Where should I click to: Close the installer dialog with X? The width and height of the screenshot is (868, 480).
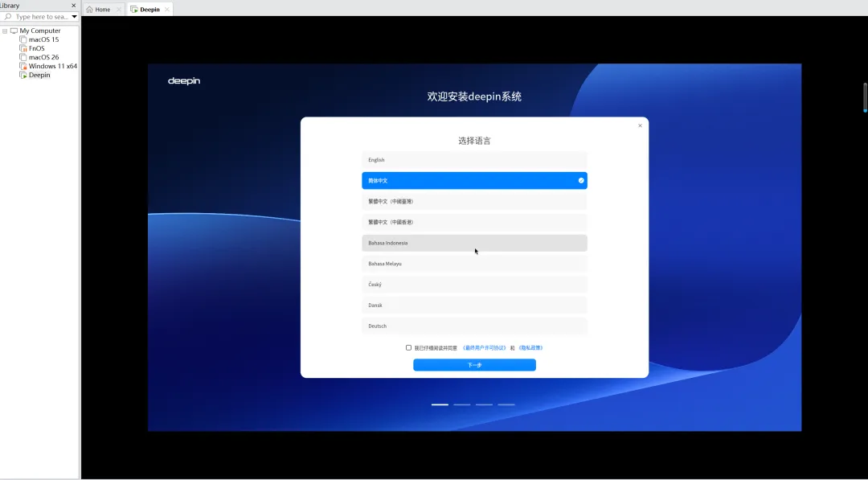pos(640,125)
